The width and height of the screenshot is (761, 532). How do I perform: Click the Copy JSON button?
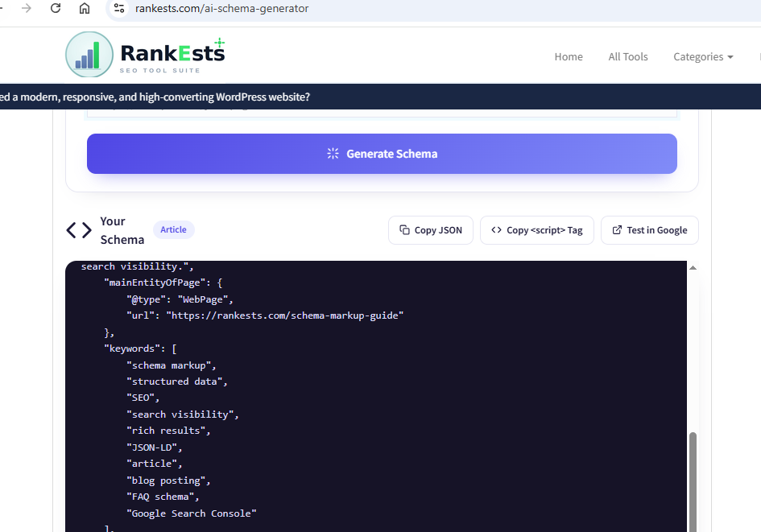pos(431,230)
